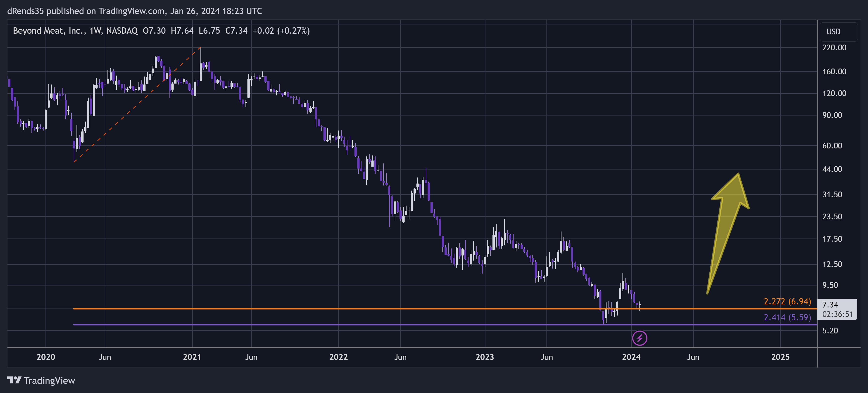Click the countdown timer 02:36:51
Screen dimensions: 868x393
tap(837, 314)
